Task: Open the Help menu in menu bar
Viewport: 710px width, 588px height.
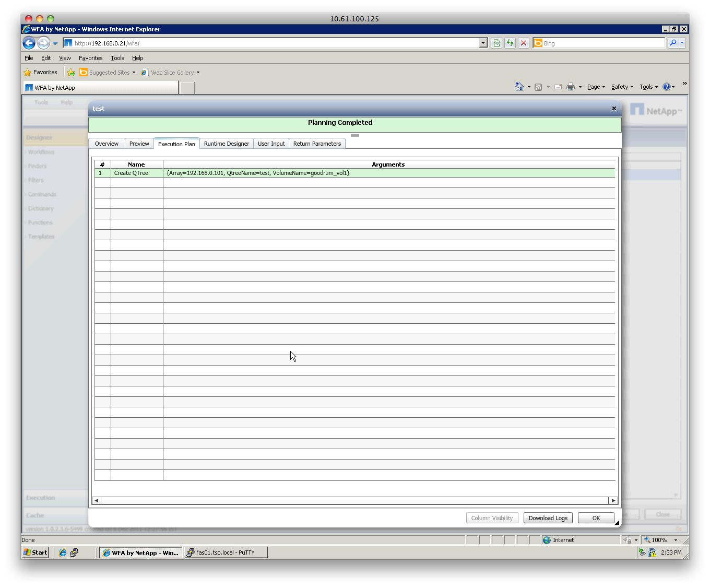Action: click(137, 58)
